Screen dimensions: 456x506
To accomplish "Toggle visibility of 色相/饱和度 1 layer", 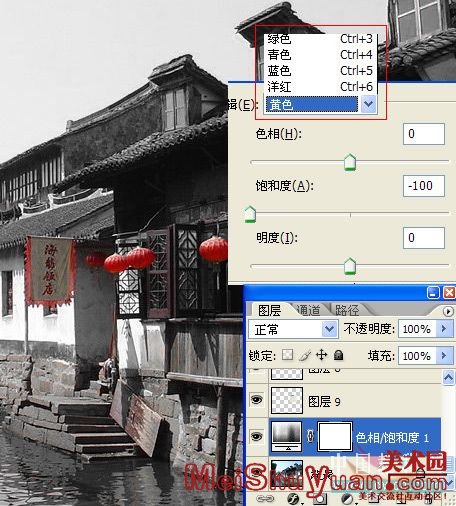I will pyautogui.click(x=256, y=436).
